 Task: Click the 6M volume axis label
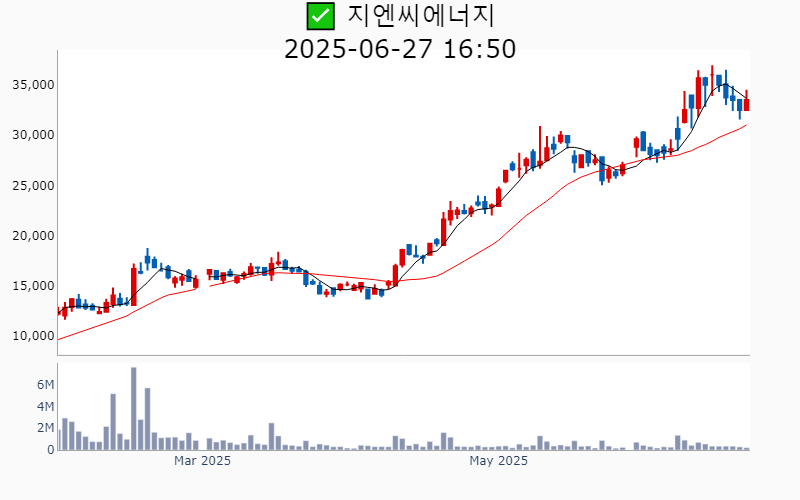[x=45, y=385]
